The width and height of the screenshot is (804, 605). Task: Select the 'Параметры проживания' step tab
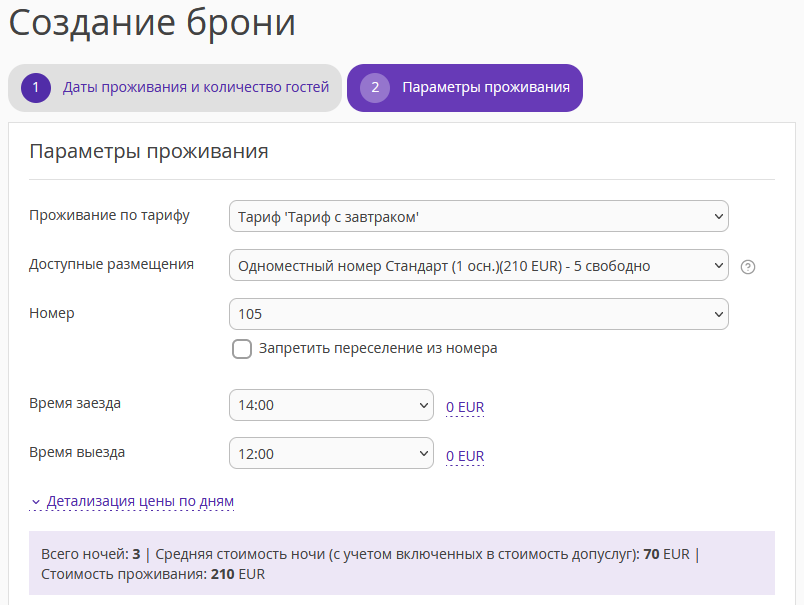465,88
